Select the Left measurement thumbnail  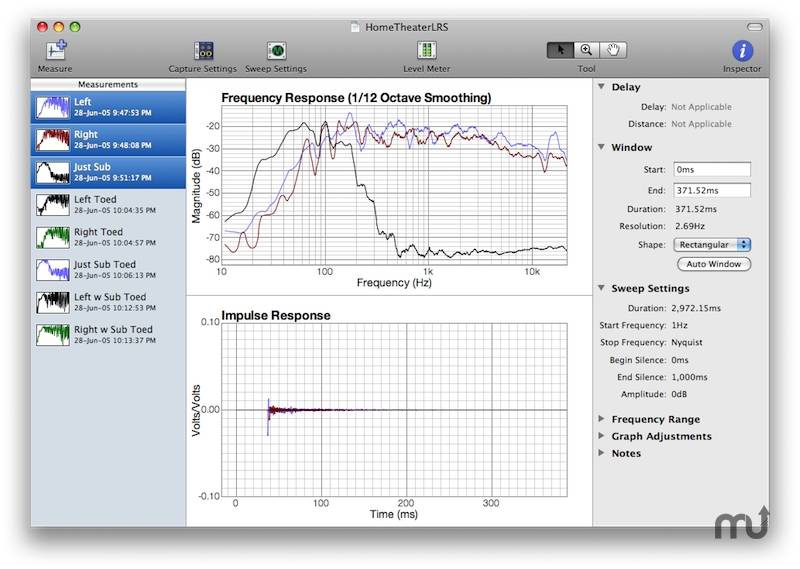[53, 107]
